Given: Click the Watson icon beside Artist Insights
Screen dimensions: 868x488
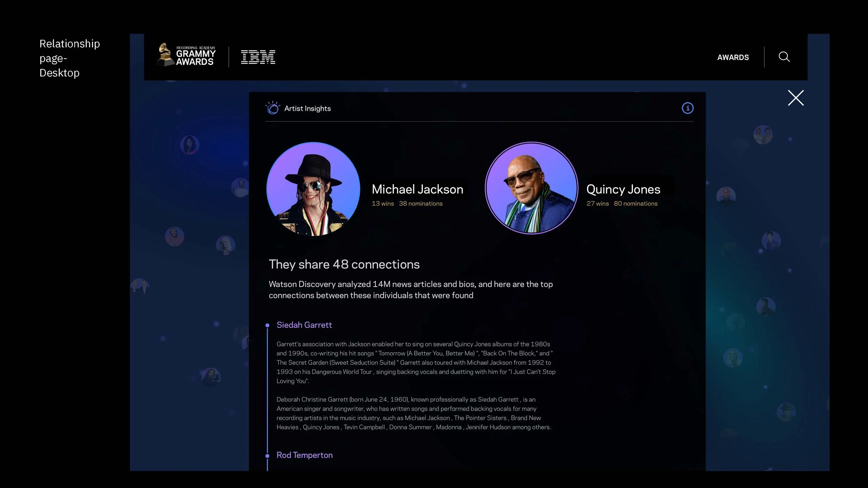Looking at the screenshot, I should (273, 108).
